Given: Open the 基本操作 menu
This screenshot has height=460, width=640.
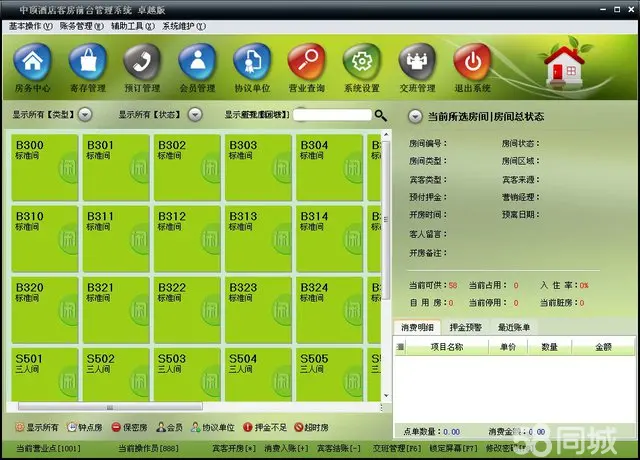Looking at the screenshot, I should click(x=30, y=25).
